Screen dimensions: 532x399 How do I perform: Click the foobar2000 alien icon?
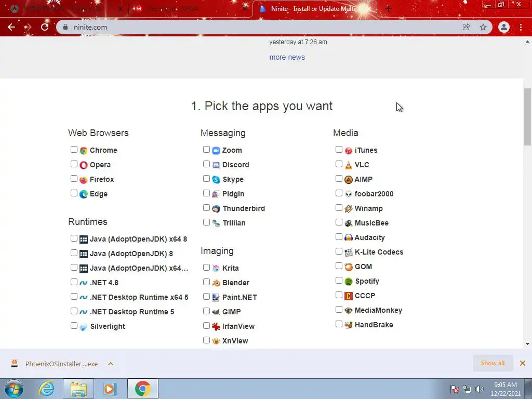point(349,194)
